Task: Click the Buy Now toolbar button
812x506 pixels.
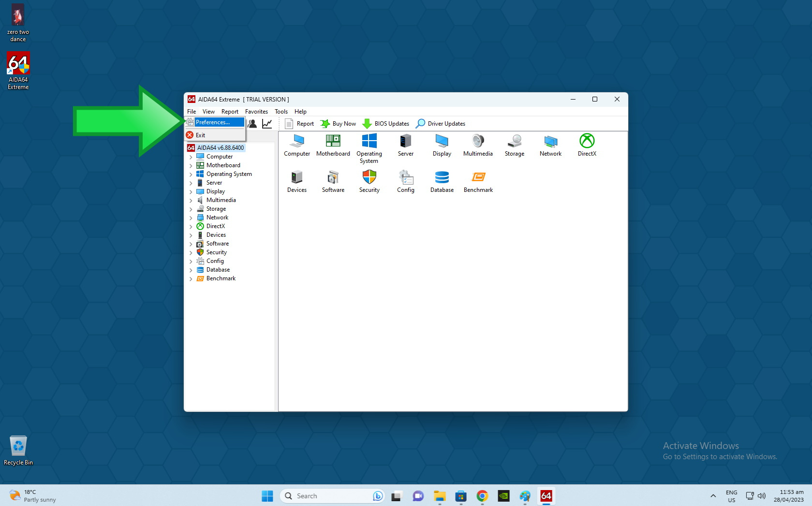Action: (338, 124)
